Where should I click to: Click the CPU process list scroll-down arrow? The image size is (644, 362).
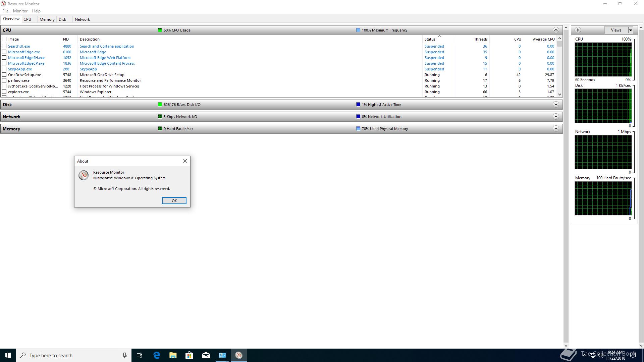[559, 95]
